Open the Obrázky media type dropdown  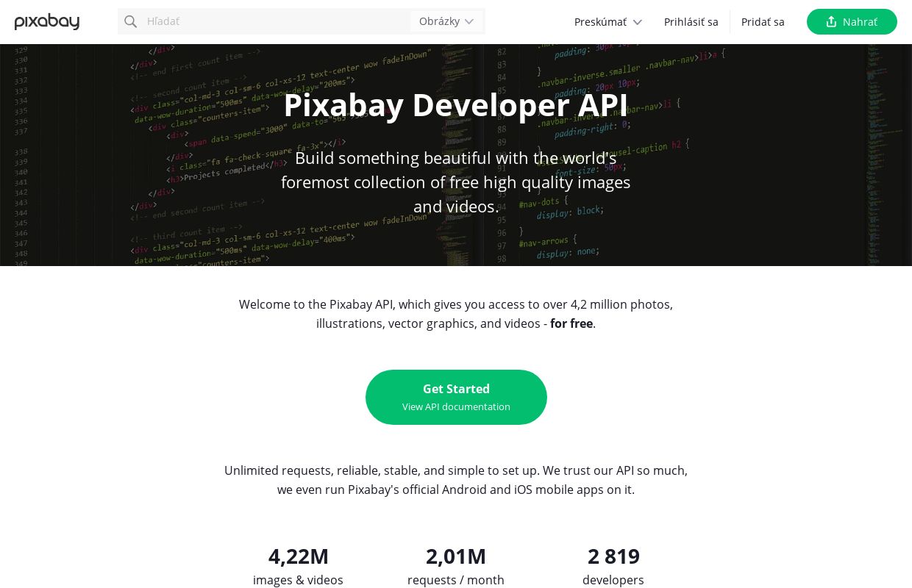pyautogui.click(x=446, y=21)
